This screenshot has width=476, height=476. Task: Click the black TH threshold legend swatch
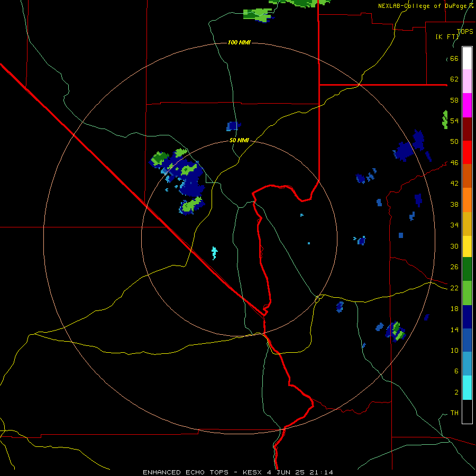coord(467,411)
